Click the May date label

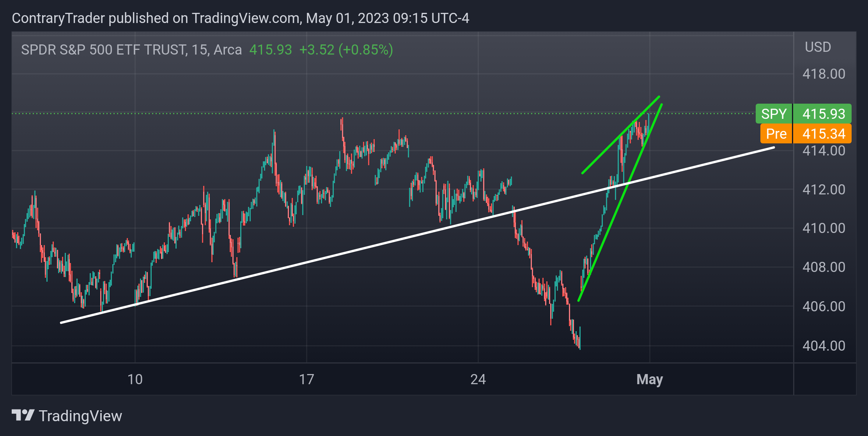(x=650, y=379)
